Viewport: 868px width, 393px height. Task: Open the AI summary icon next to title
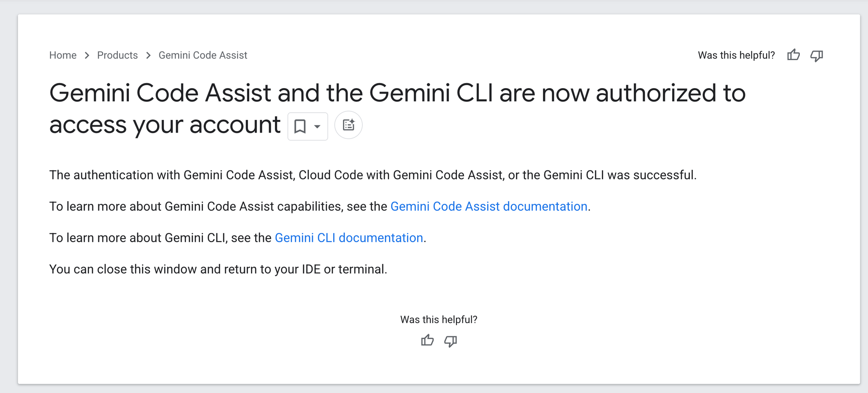tap(348, 125)
